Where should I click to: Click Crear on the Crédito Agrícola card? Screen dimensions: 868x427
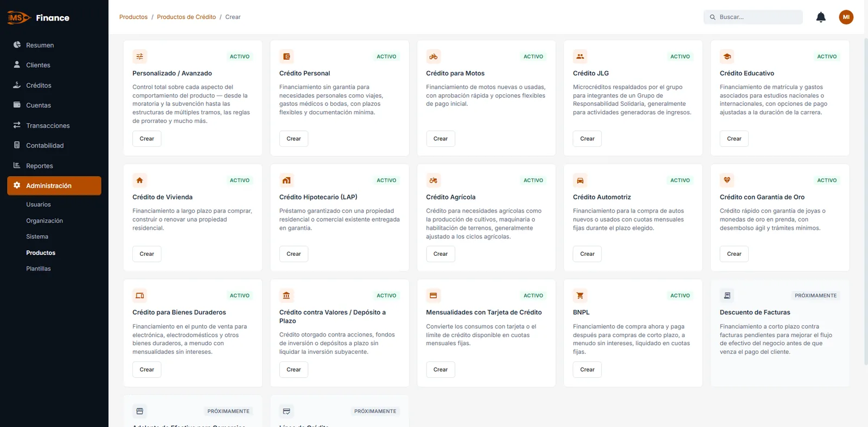(441, 254)
